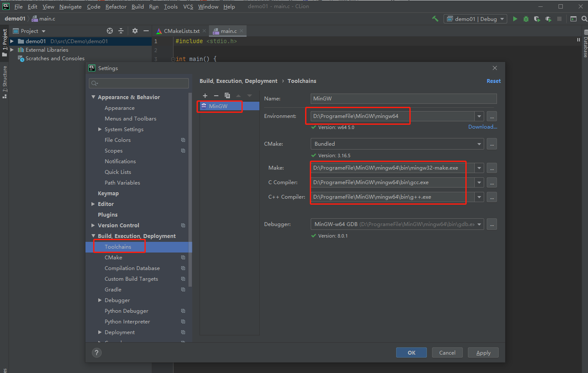Open demo01 | Debug run configuration dropdown

click(476, 19)
